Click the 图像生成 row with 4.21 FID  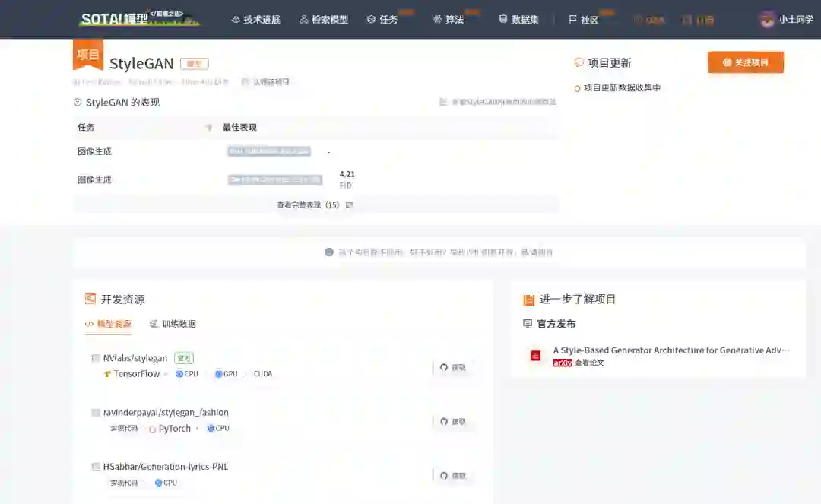(x=315, y=179)
